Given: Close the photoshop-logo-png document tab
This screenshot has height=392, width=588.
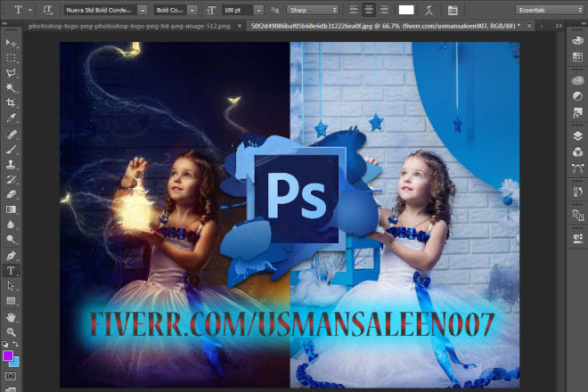Looking at the screenshot, I should tap(240, 26).
